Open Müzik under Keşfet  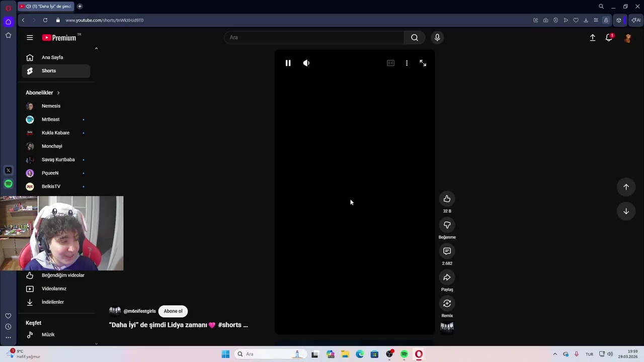[x=56, y=334]
